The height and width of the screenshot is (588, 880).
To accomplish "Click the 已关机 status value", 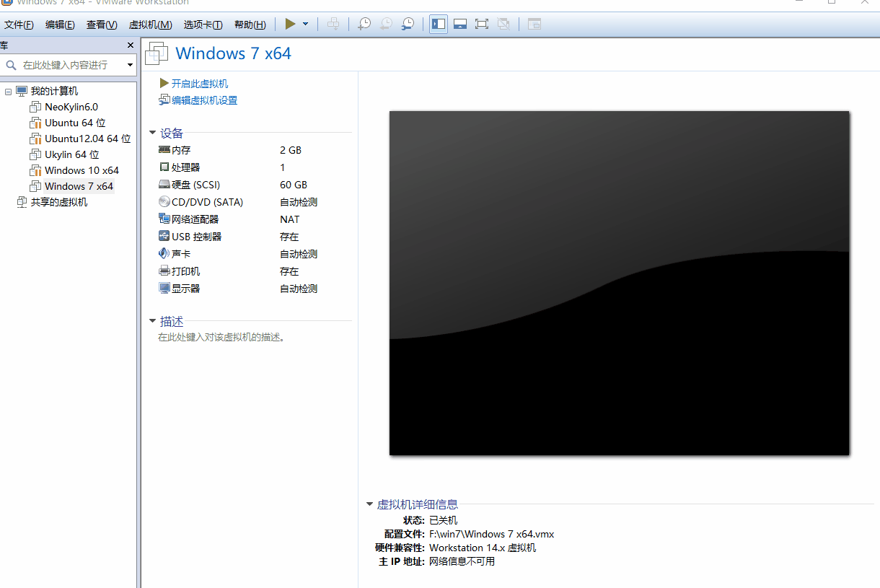I will tap(443, 520).
